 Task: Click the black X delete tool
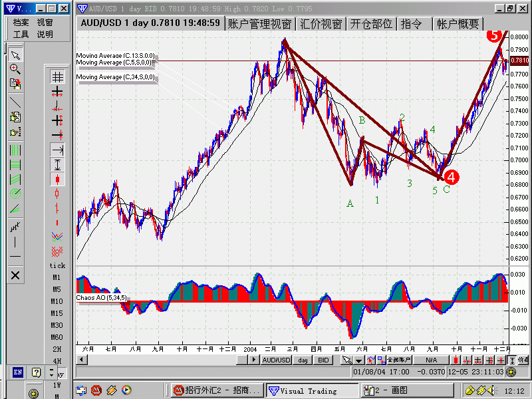(x=15, y=275)
